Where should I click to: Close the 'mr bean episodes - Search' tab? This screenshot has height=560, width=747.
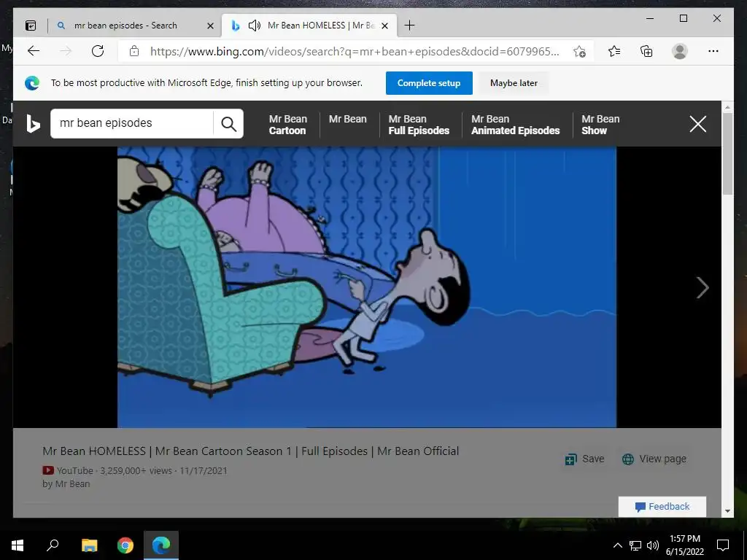(x=210, y=26)
